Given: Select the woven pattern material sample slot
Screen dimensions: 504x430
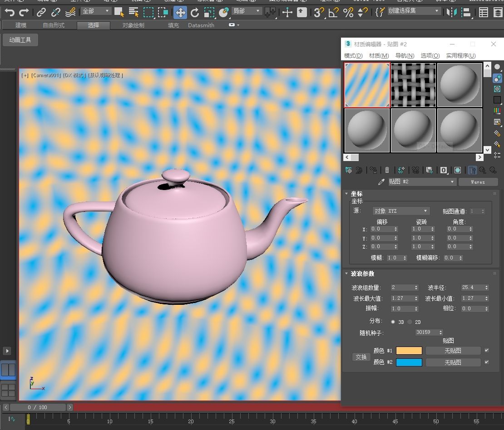Looking at the screenshot, I should [x=413, y=85].
